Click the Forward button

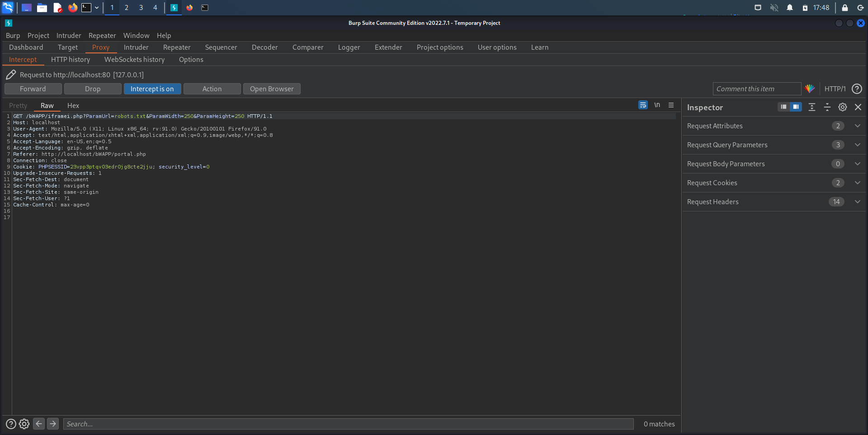click(x=33, y=89)
